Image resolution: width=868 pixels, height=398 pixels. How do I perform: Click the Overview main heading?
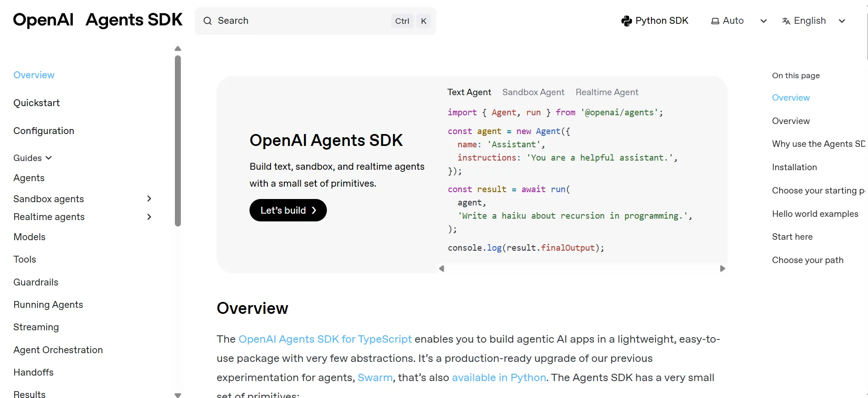(x=252, y=308)
